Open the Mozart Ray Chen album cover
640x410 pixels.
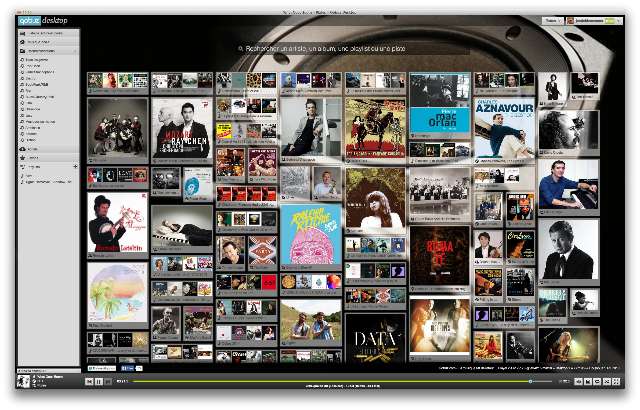point(182,128)
